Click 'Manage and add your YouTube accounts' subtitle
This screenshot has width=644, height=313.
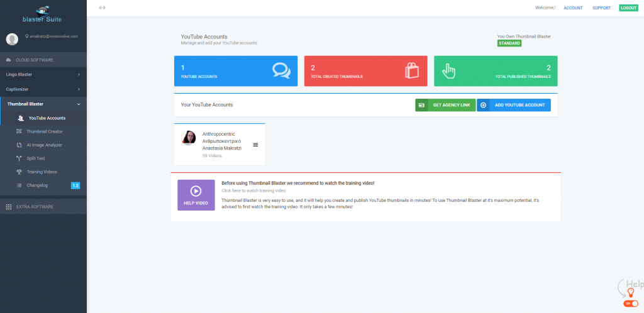pyautogui.click(x=219, y=43)
